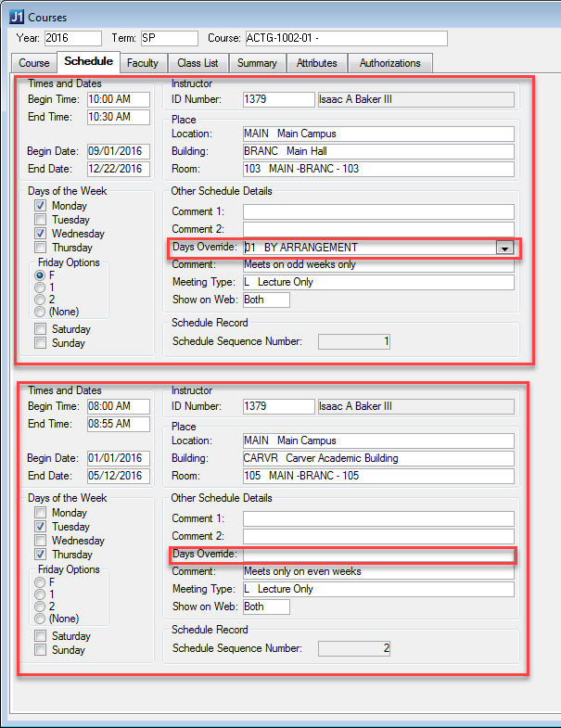This screenshot has height=728, width=561.
Task: Check Sunday in the first schedule
Action: (x=41, y=342)
